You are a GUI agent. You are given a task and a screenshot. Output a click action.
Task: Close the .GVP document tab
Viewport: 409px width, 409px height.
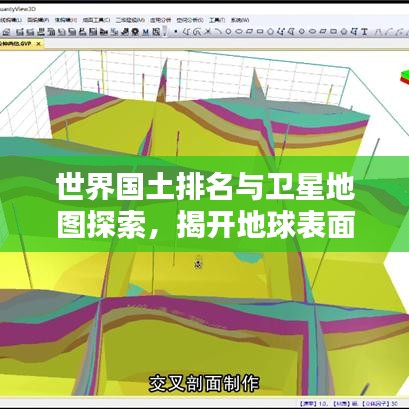(x=39, y=44)
